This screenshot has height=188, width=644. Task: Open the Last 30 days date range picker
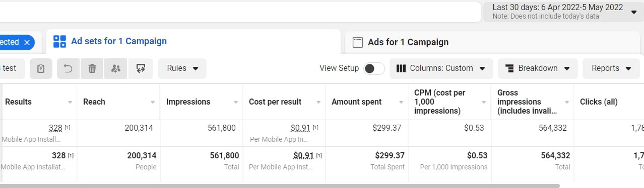(x=563, y=12)
